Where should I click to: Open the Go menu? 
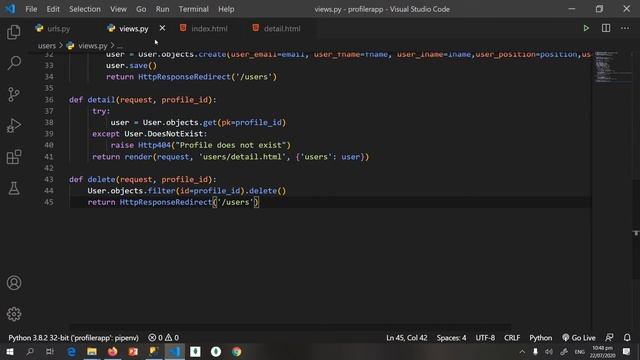[x=141, y=9]
